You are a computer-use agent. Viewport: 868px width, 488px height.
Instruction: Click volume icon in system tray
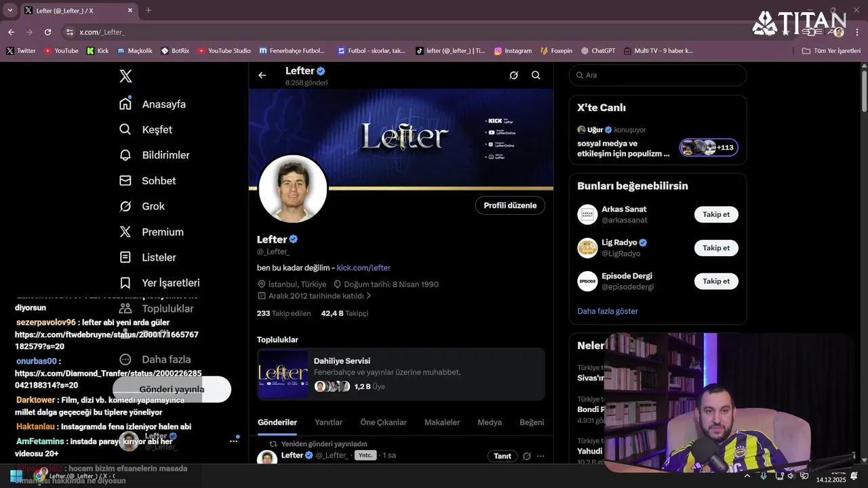tap(791, 476)
